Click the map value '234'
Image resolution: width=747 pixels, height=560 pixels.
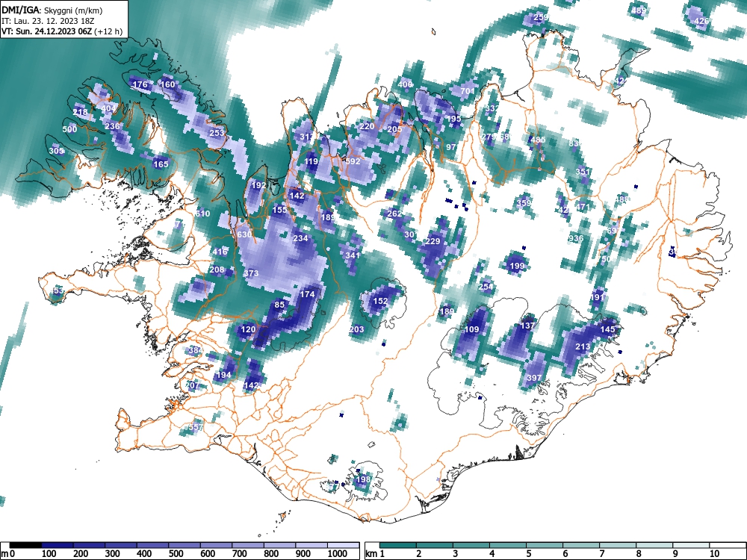pyautogui.click(x=300, y=238)
